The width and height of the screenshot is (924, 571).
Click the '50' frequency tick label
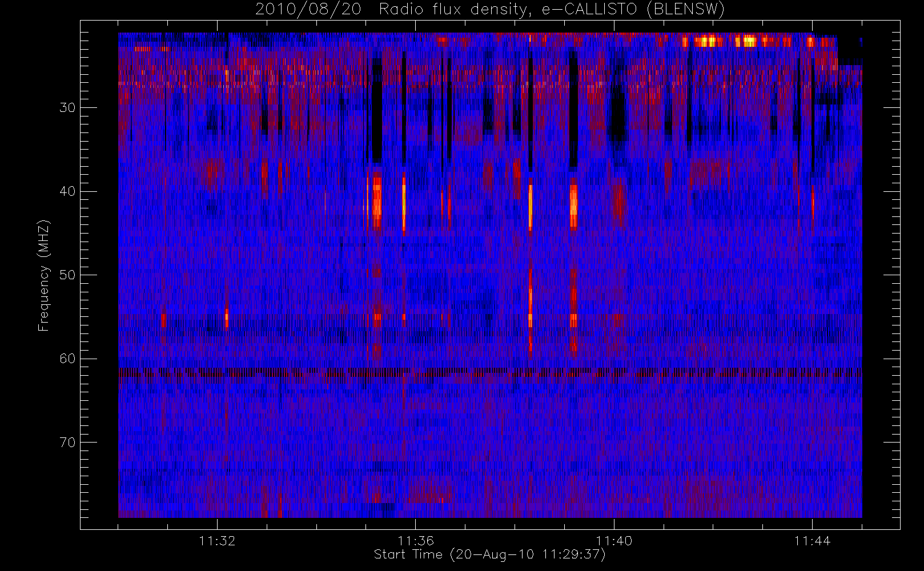pyautogui.click(x=67, y=275)
